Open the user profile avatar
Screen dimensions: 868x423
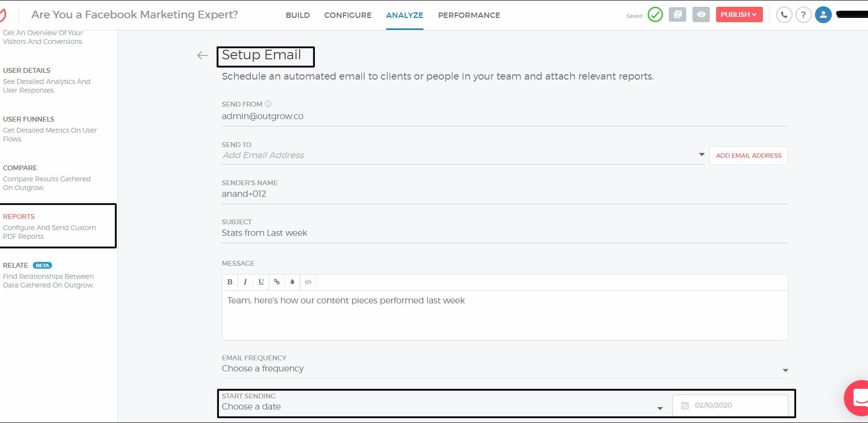point(823,15)
